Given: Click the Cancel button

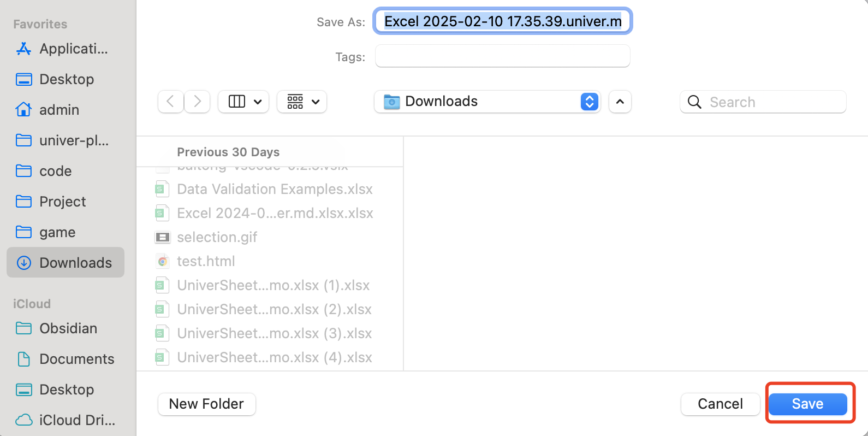Looking at the screenshot, I should pyautogui.click(x=720, y=404).
